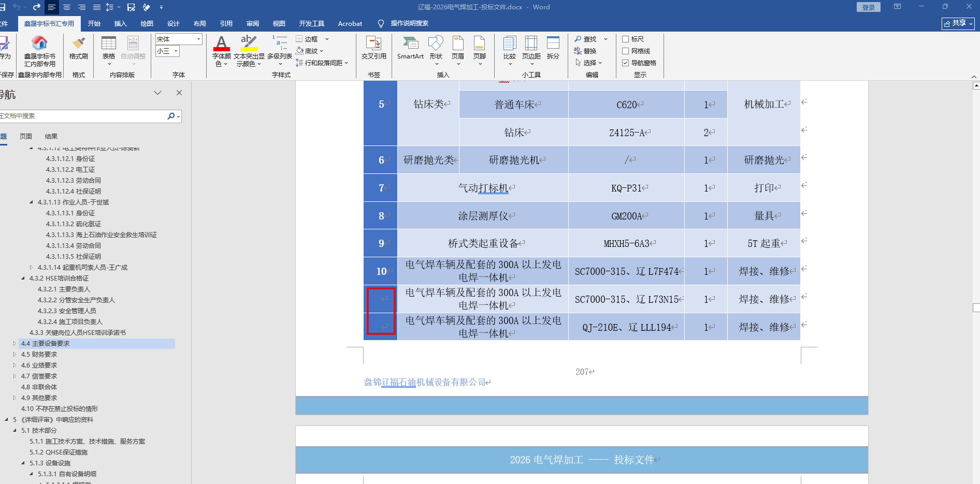
Task: Open the Acrobat ribbon tab
Action: point(350,23)
